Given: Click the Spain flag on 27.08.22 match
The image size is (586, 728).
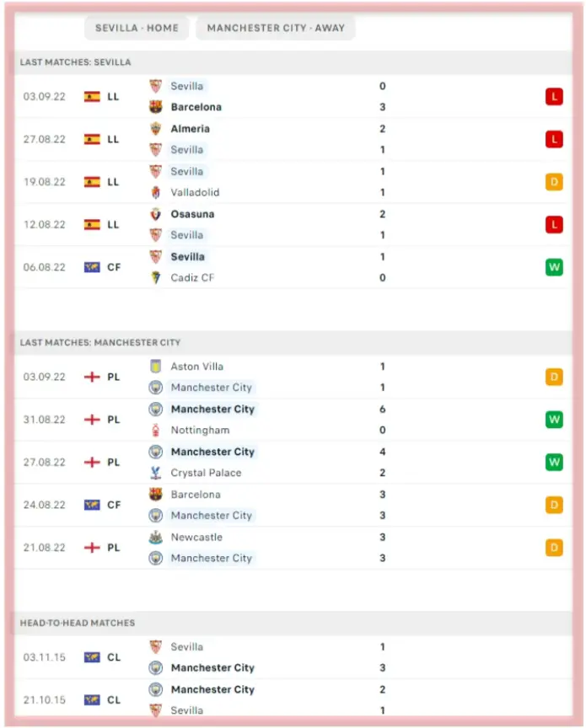Looking at the screenshot, I should (x=92, y=139).
